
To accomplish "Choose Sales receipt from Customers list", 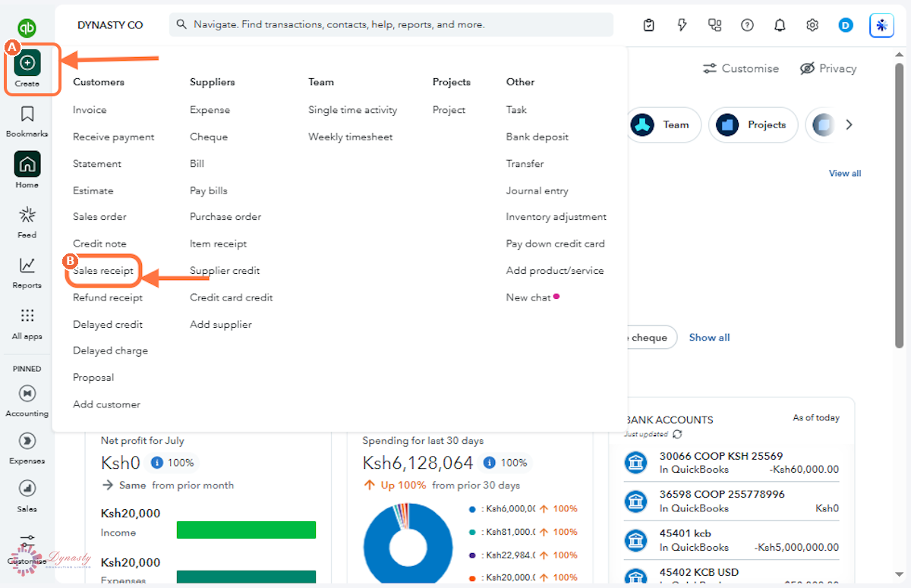I will [103, 271].
